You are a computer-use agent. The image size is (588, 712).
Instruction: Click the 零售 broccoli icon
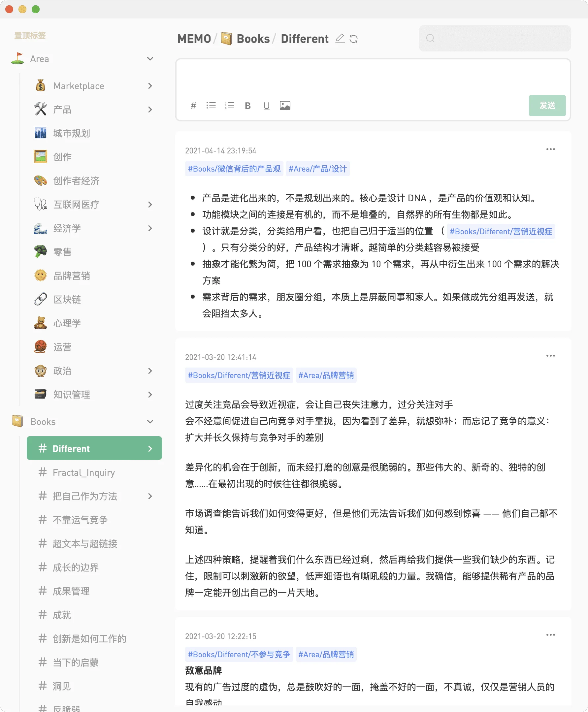click(41, 252)
